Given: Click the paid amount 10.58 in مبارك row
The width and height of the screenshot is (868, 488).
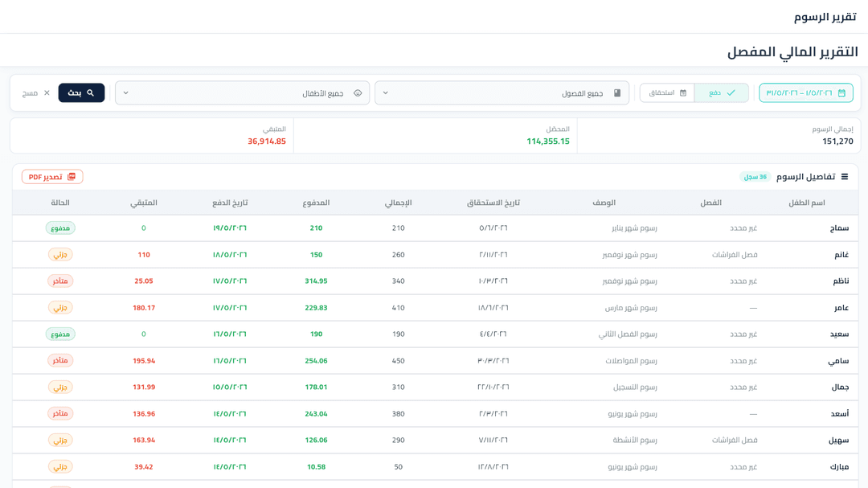Looking at the screenshot, I should click(x=316, y=467).
